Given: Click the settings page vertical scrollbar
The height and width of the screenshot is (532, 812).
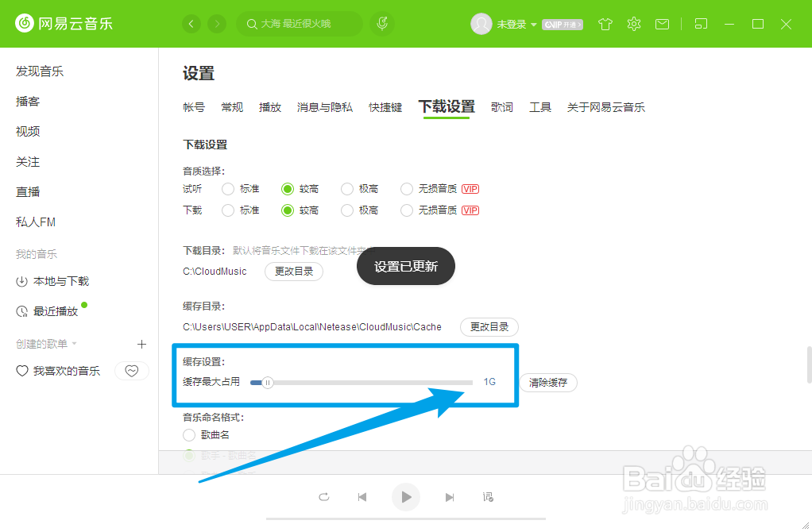Looking at the screenshot, I should pyautogui.click(x=809, y=364).
